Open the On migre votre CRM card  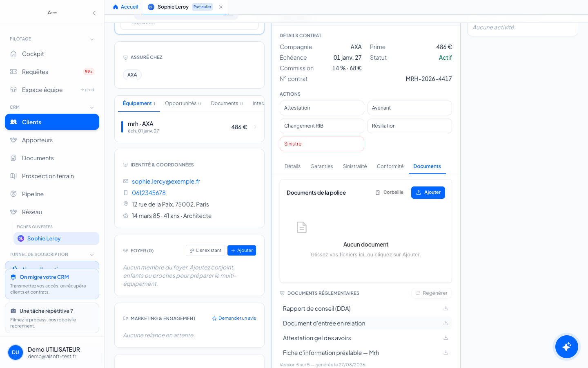coord(52,284)
